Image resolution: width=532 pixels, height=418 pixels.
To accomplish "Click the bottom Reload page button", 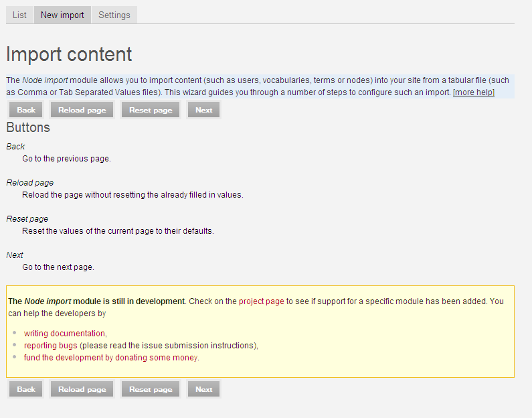I will coord(82,389).
